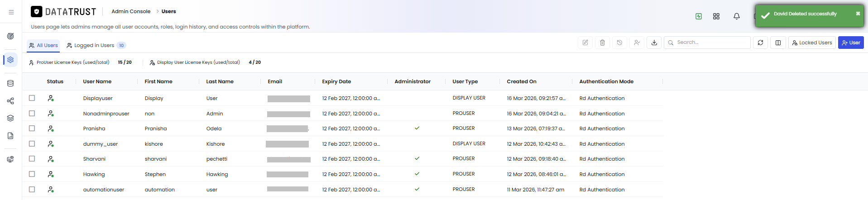Click status icon for Hawking row
Screen dimensions: 868x200
[x=51, y=174]
